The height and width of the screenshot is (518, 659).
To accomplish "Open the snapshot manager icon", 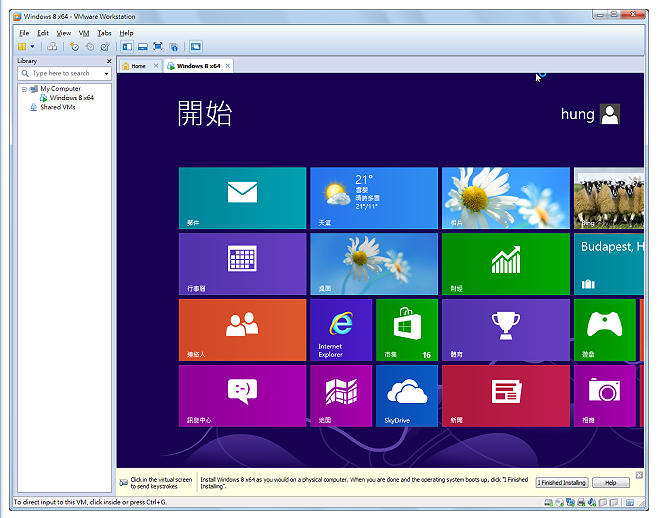I will point(105,47).
